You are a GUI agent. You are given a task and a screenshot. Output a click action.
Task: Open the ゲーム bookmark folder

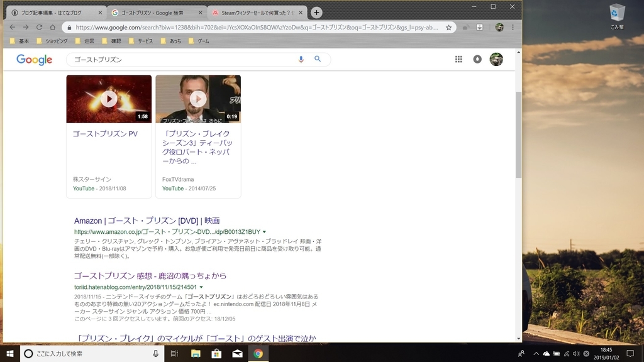(199, 41)
